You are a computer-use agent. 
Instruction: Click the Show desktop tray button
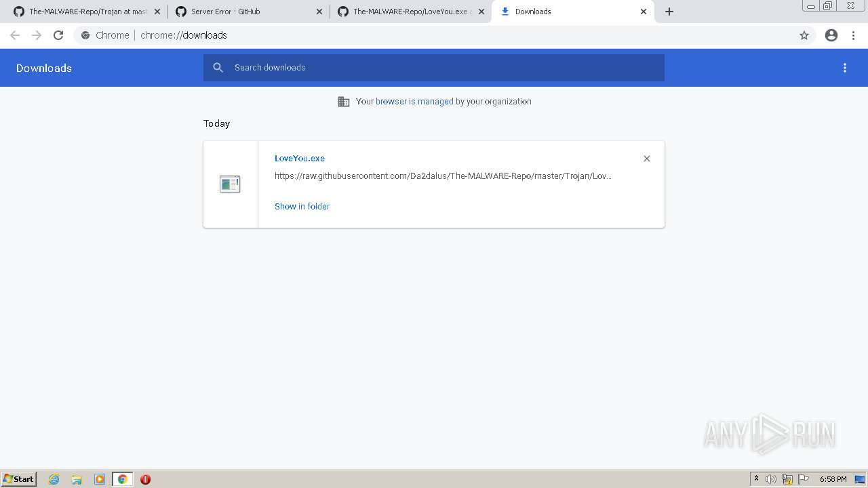(860, 479)
